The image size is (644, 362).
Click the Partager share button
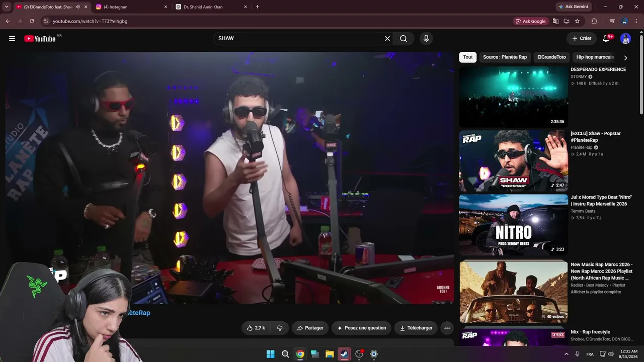310,328
